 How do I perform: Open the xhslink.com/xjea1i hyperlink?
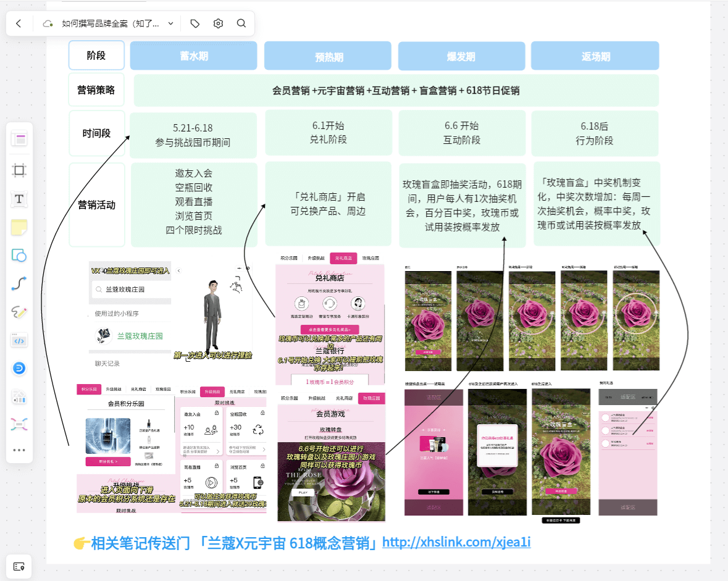click(x=456, y=543)
